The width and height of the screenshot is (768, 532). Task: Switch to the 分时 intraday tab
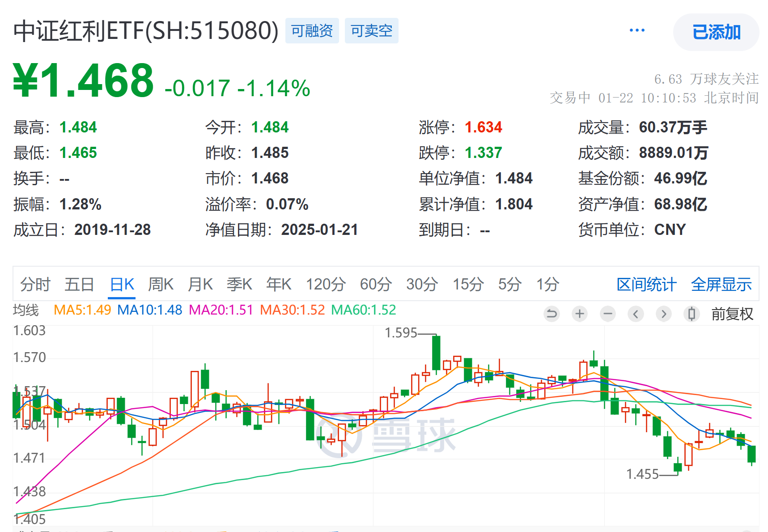coord(35,284)
